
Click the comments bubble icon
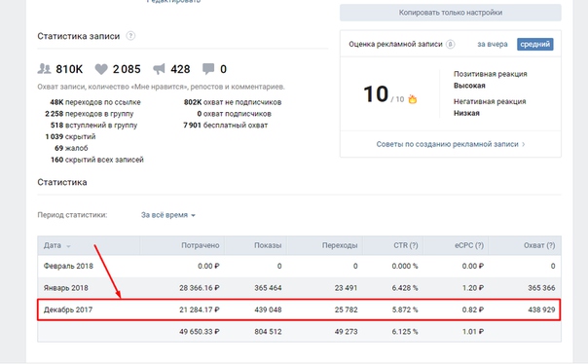tap(208, 69)
